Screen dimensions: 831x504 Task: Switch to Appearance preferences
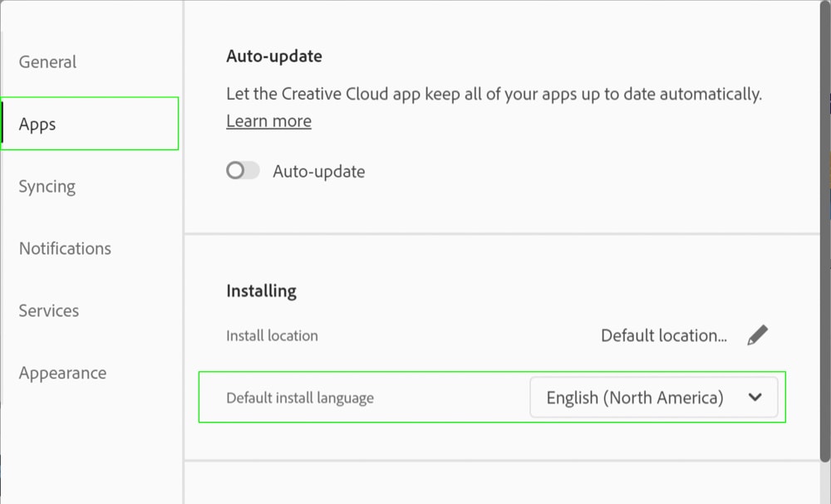pos(62,373)
